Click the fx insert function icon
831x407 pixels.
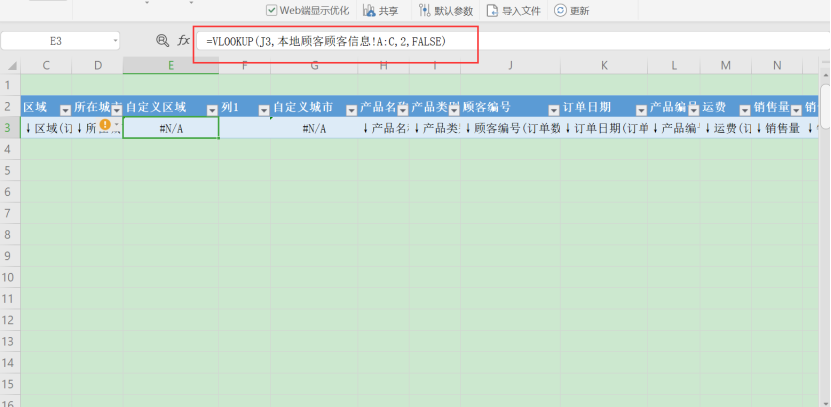pos(183,40)
